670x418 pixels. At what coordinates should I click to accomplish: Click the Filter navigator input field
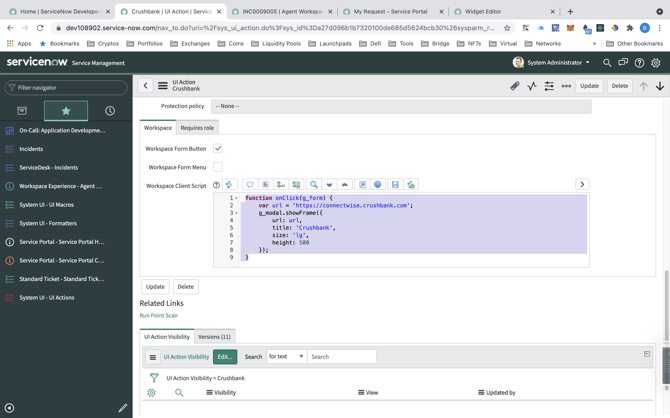[x=66, y=88]
